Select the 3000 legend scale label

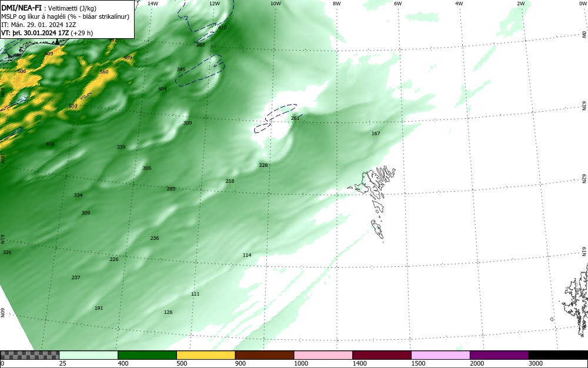pos(536,363)
